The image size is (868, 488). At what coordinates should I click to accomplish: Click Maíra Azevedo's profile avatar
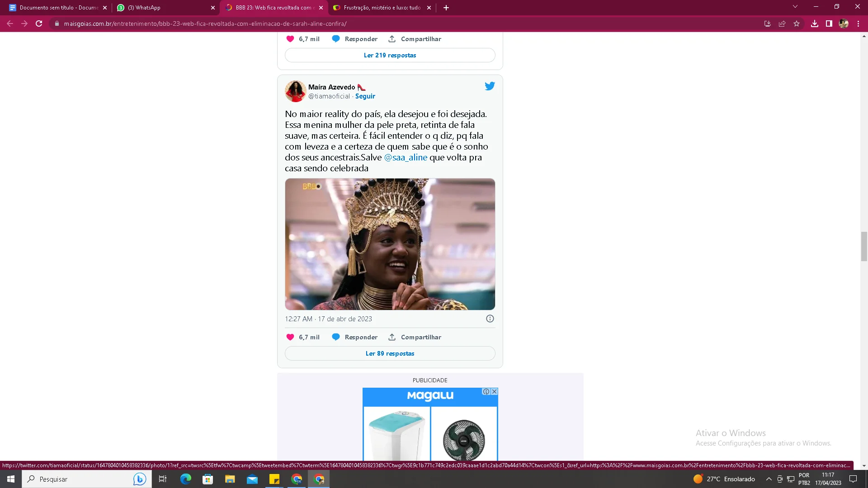coord(296,91)
